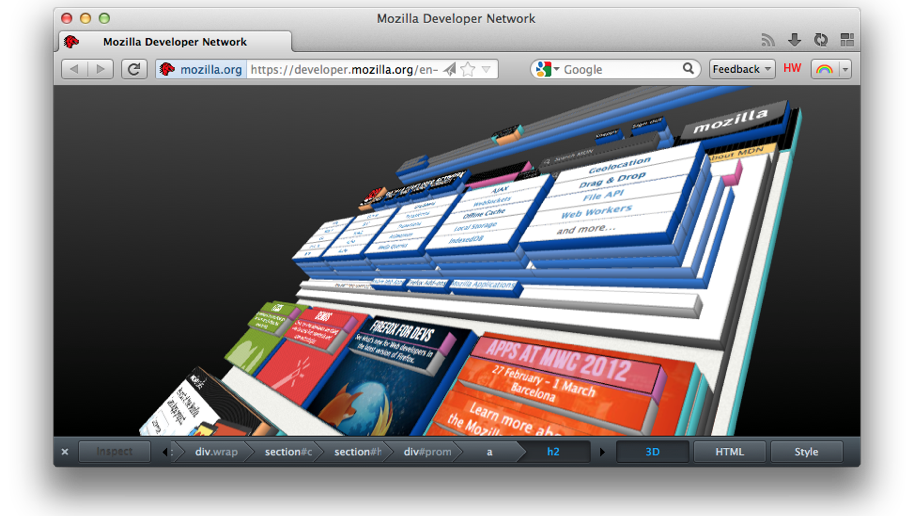Image resolution: width=914 pixels, height=516 pixels.
Task: Open the Google search engine selector
Action: point(547,69)
